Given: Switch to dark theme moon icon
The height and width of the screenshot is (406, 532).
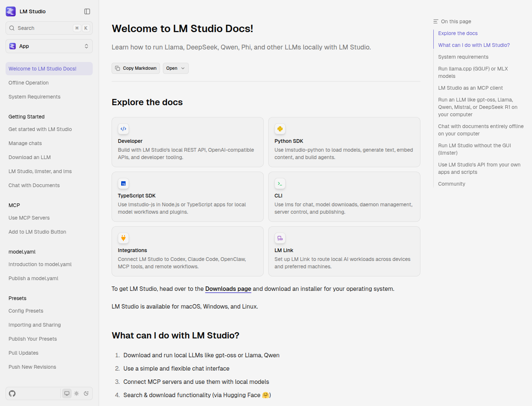Looking at the screenshot, I should pyautogui.click(x=86, y=393).
